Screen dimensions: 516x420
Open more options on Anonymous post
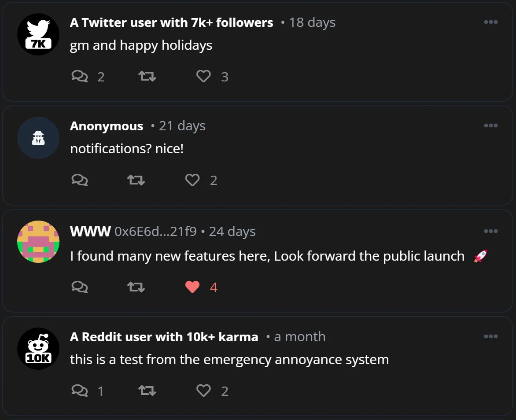[x=490, y=125]
